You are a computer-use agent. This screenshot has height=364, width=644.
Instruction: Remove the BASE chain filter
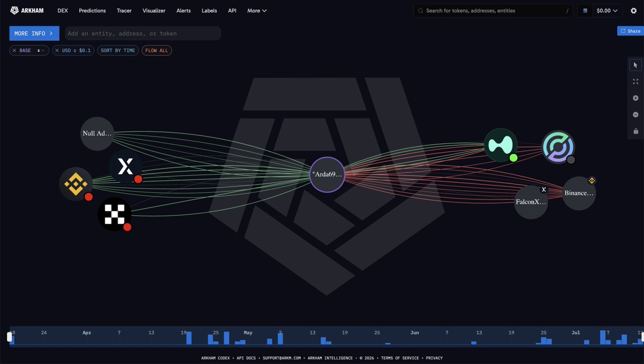point(14,50)
